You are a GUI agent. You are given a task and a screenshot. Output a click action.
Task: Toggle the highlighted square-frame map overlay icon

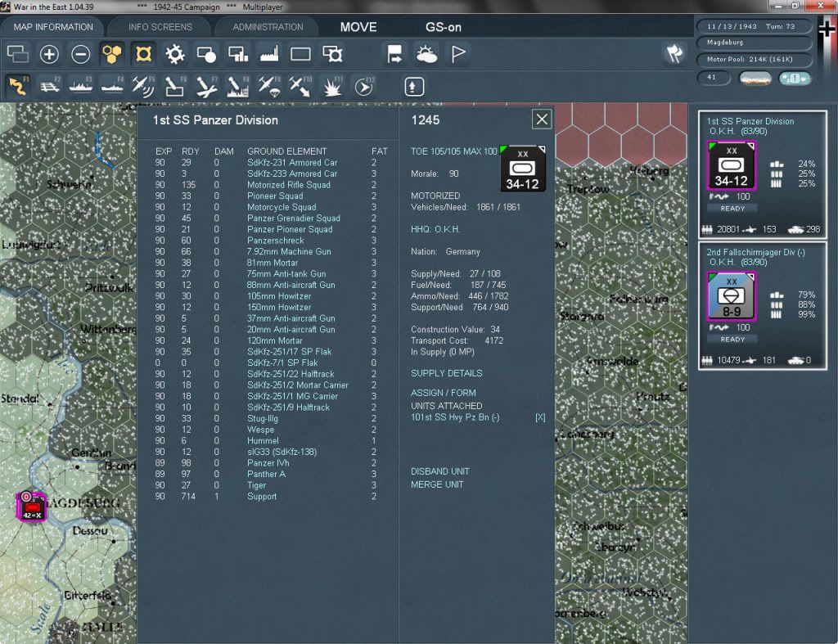click(143, 54)
